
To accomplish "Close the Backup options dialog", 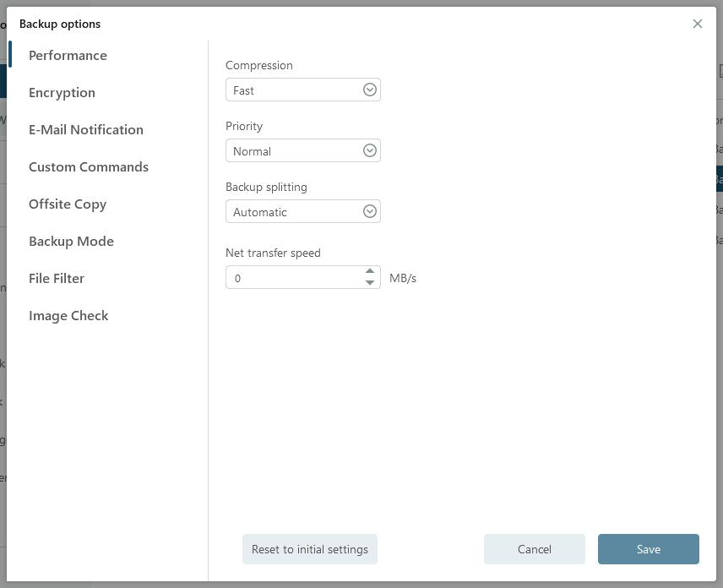I will pos(697,24).
